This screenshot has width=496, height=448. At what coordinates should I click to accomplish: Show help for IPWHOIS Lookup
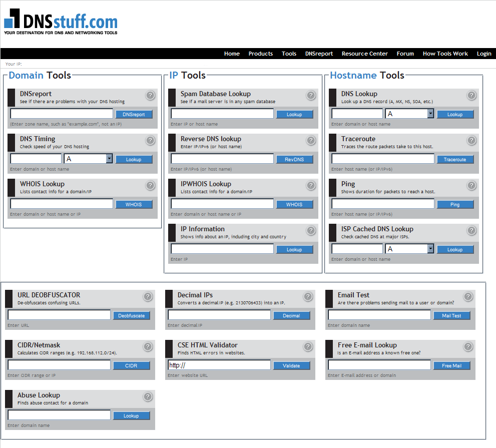coord(311,185)
